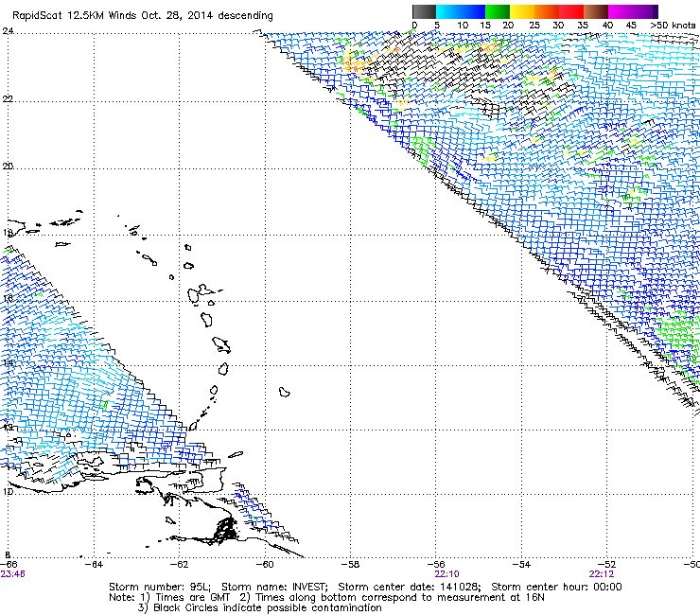Select the magenta-purple 40-50 knots legend segment
Viewport: 700px width, 615px height.
pos(633,11)
